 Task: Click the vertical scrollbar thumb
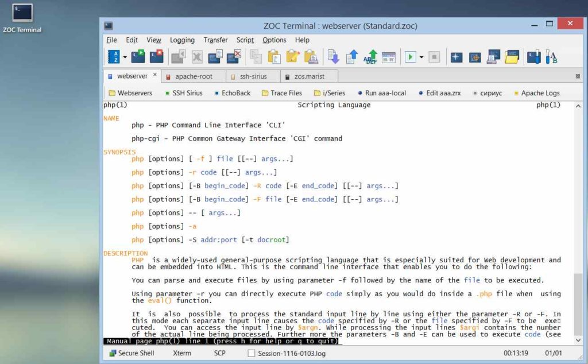tap(578, 304)
